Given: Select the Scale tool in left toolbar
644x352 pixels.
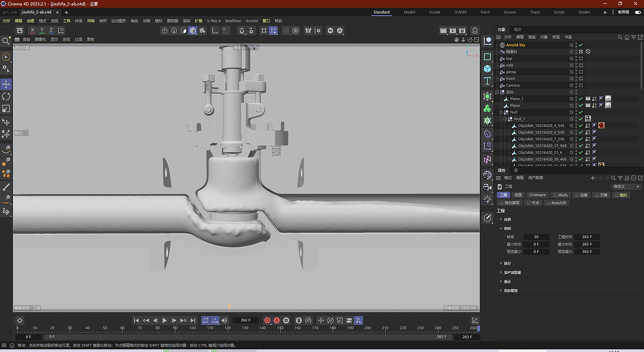Looking at the screenshot, I should 6,109.
